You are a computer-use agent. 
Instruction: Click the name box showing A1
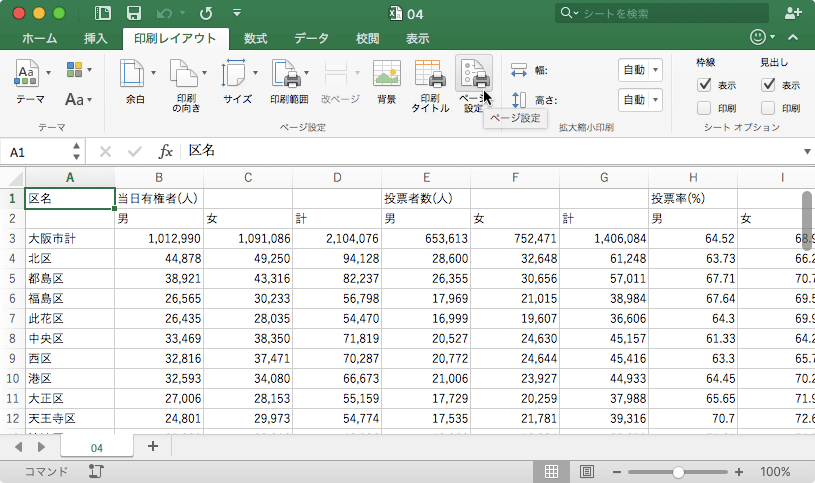(36, 152)
